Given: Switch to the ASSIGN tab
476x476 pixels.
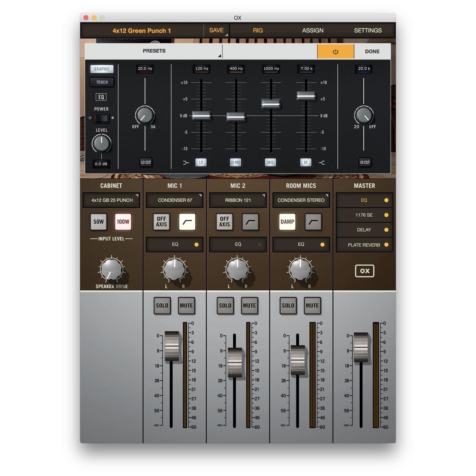Looking at the screenshot, I should [x=313, y=30].
